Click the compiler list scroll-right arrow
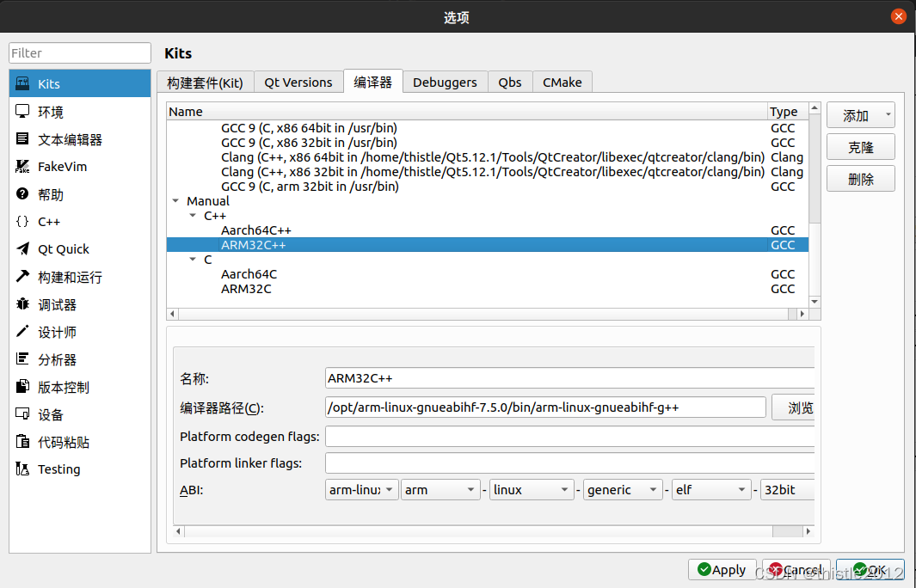The image size is (916, 588). tap(802, 314)
